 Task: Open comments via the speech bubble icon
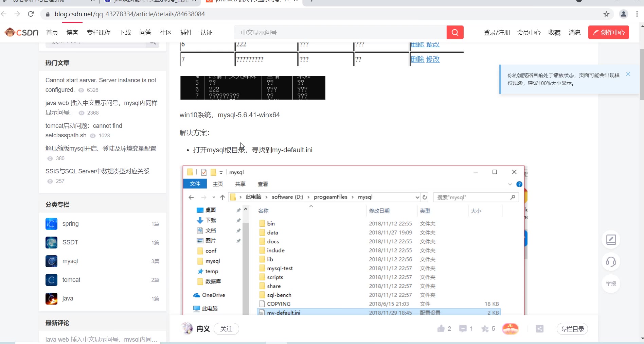463,329
